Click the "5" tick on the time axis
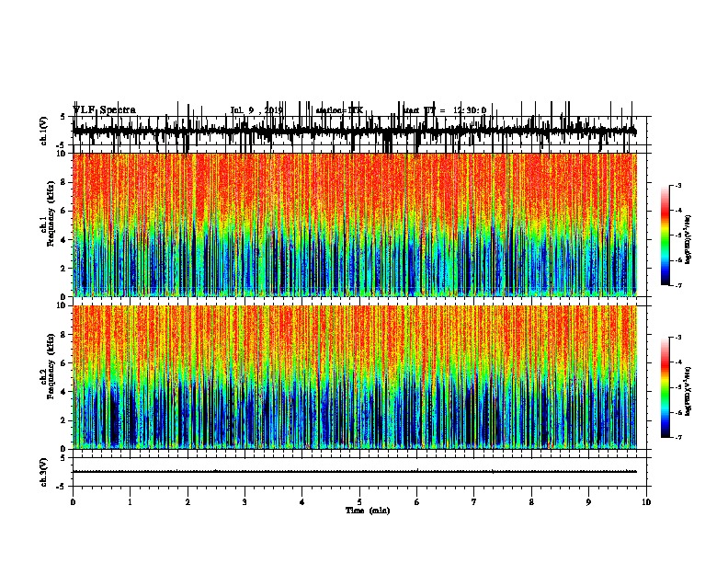 (x=359, y=502)
